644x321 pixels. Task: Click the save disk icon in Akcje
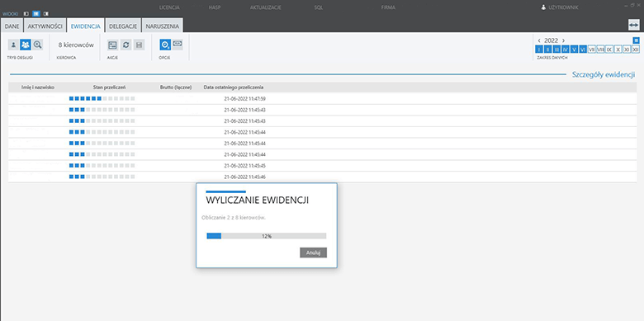click(140, 45)
